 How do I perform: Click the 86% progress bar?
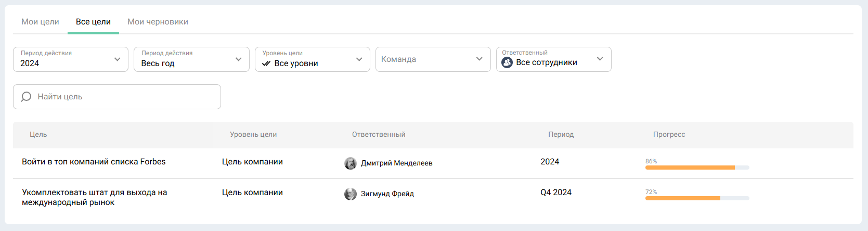[697, 168]
